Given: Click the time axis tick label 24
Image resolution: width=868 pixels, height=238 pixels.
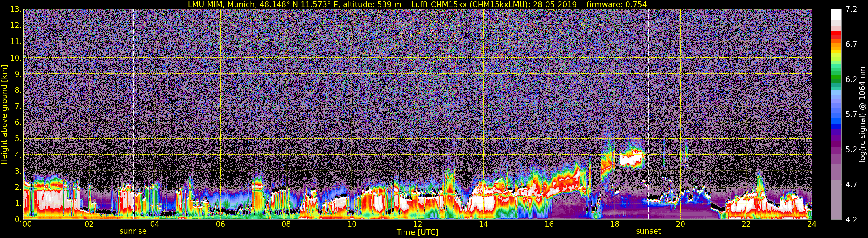Looking at the screenshot, I should point(812,224).
